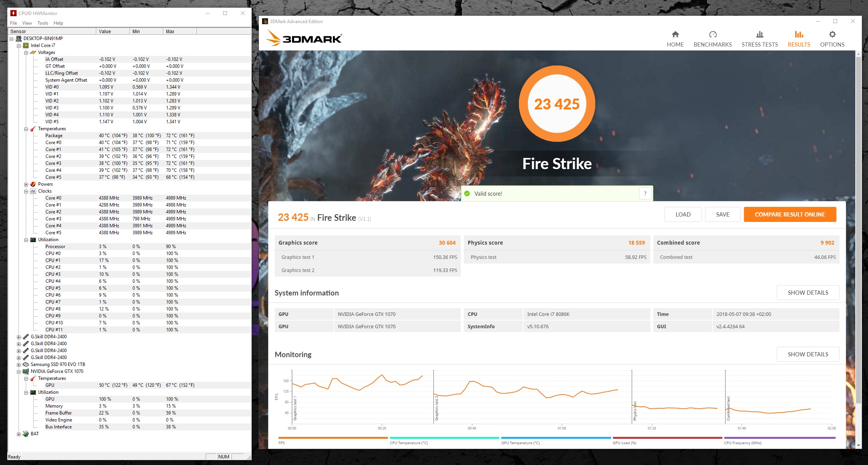
Task: Click the CPU Temperatures thermometer icon
Action: tap(33, 129)
